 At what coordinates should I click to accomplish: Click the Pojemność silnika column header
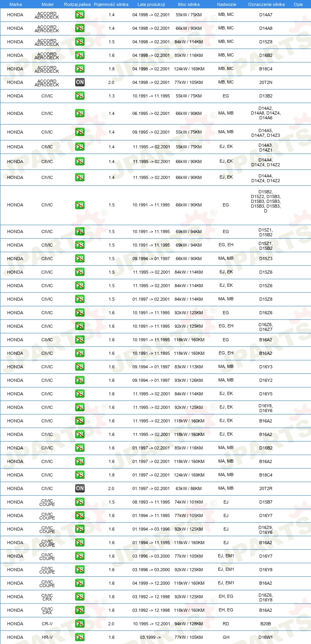pyautogui.click(x=111, y=4)
